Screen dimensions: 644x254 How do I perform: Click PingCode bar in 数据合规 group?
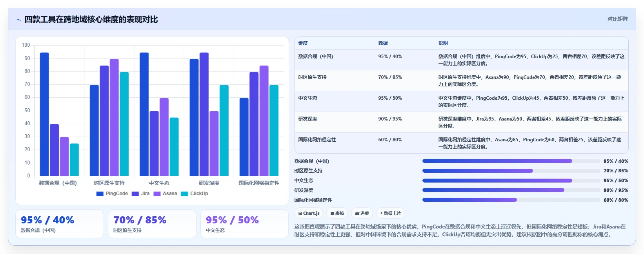click(x=44, y=114)
